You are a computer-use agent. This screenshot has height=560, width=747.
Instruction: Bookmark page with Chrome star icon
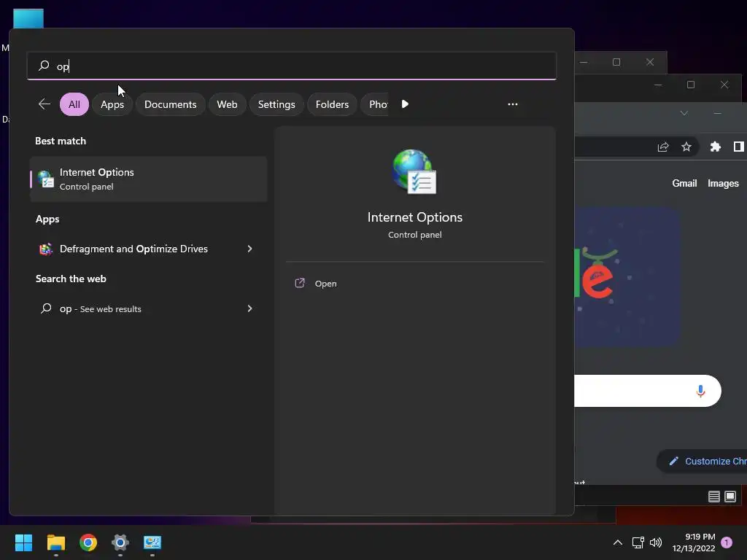[x=686, y=147]
